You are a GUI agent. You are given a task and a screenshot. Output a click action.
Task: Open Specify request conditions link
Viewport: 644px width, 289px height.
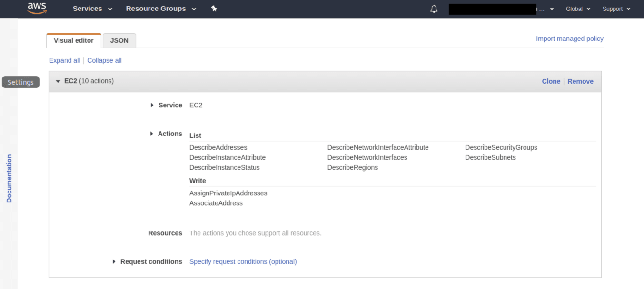pos(243,261)
